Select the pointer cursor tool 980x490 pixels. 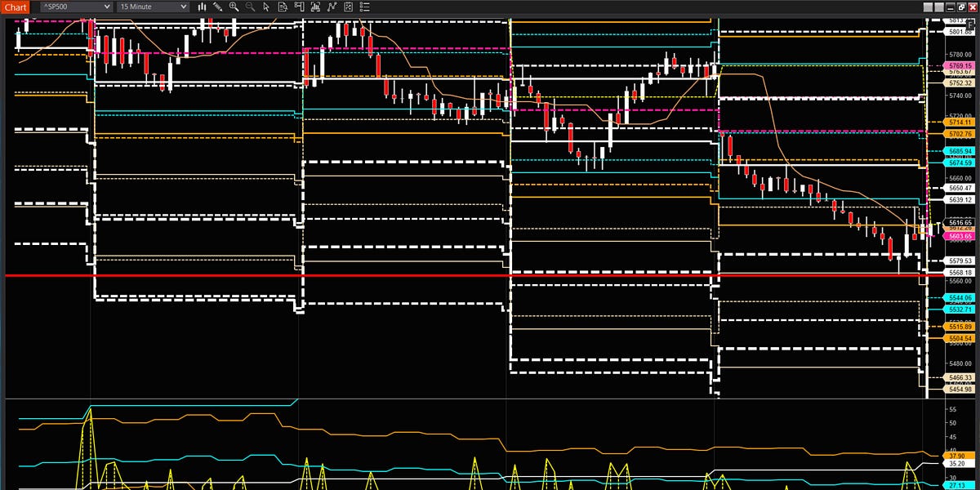(266, 7)
